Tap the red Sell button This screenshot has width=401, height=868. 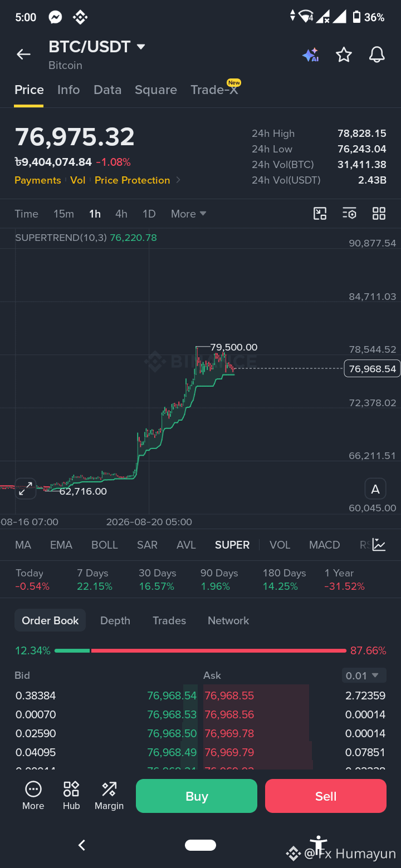tap(326, 796)
